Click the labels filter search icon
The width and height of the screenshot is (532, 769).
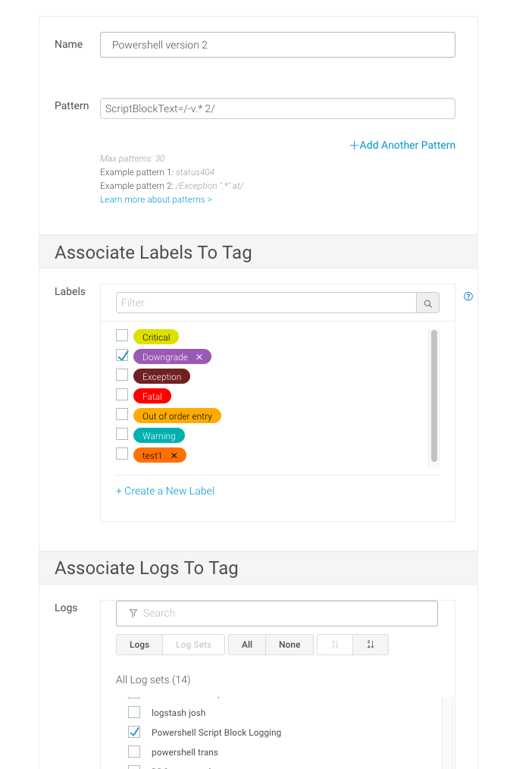[427, 303]
